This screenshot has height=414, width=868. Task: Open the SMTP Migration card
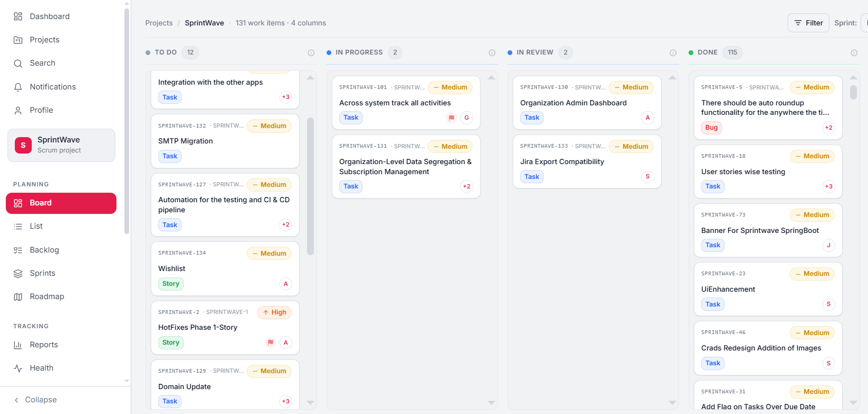[225, 141]
